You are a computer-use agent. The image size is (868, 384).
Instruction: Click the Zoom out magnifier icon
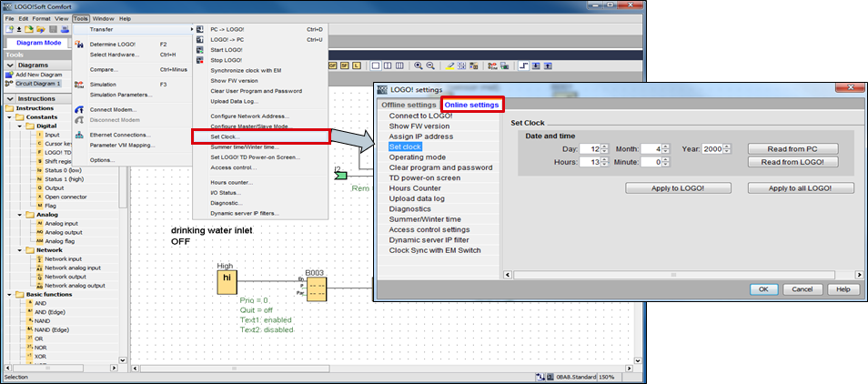[x=429, y=66]
